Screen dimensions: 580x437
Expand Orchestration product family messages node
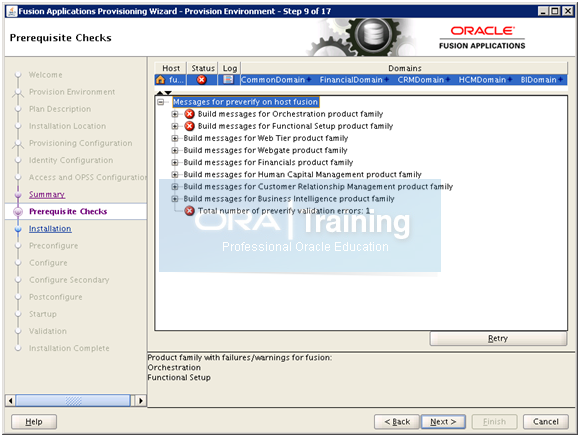tap(175, 114)
